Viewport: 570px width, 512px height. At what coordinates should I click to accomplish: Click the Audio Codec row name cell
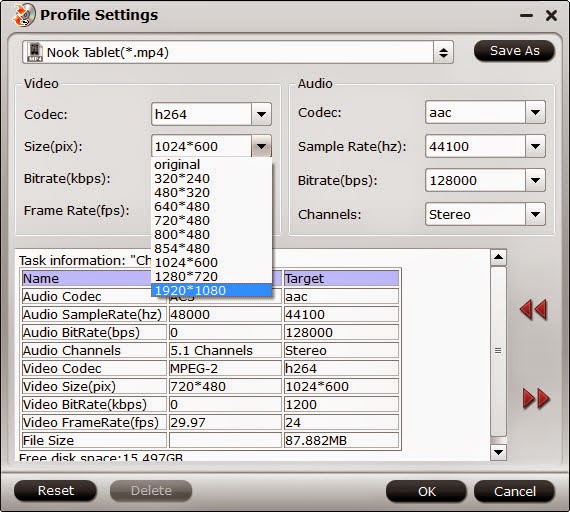(x=94, y=296)
